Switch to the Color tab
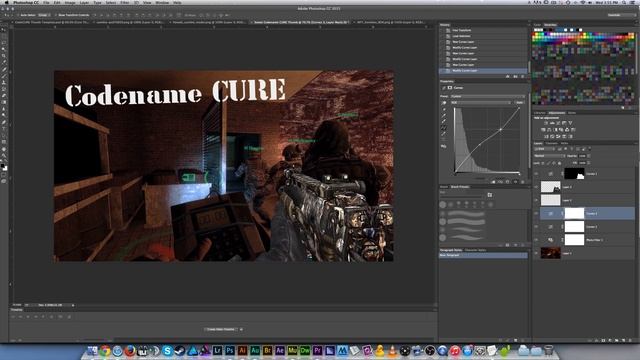The image size is (640, 360). [537, 25]
